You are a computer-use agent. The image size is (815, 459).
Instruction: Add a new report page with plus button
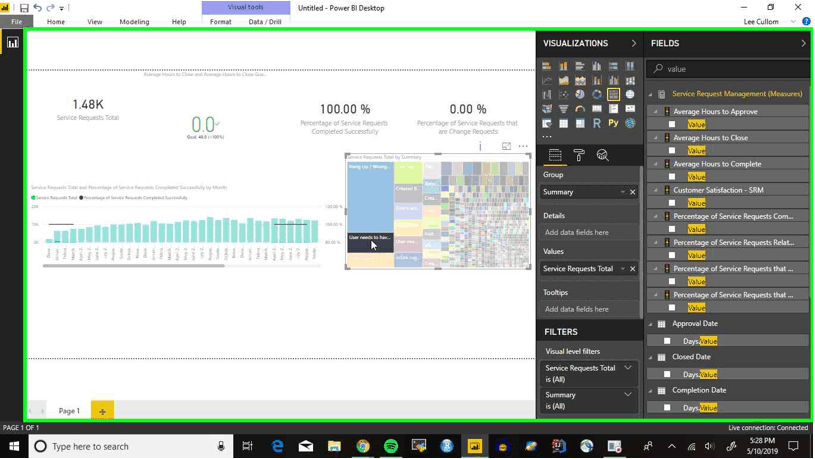(102, 411)
